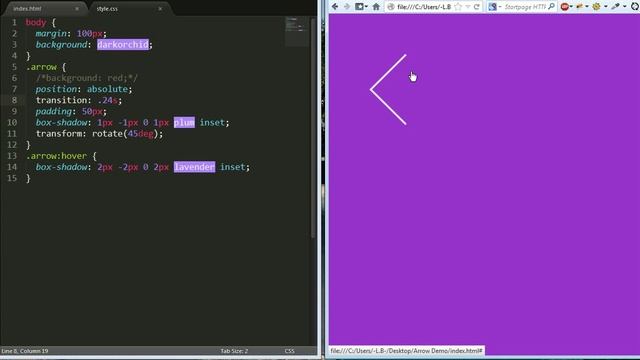
Task: Expand the gear extension dropdown arrow
Action: (606, 7)
